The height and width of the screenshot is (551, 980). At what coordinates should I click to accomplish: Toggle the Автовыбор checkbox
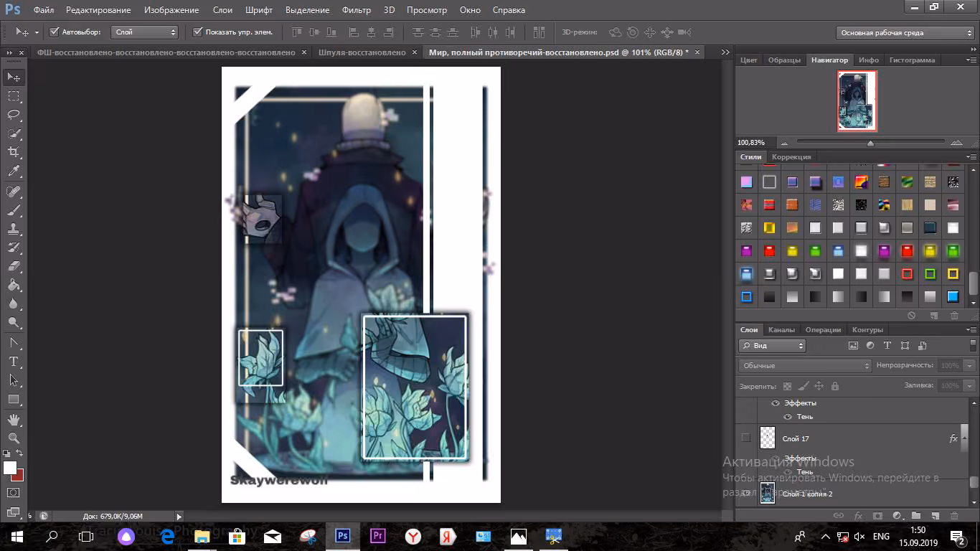coord(54,32)
